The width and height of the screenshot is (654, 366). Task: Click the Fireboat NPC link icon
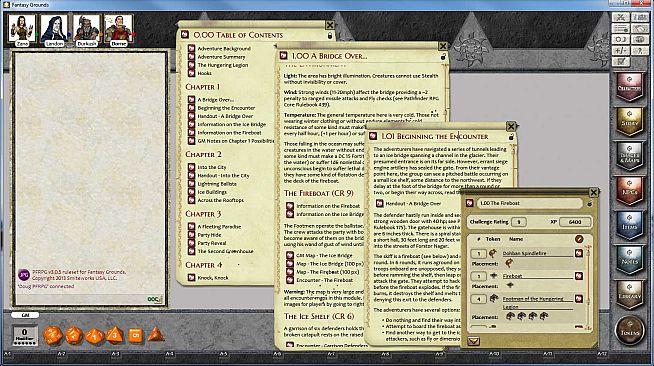[579, 276]
